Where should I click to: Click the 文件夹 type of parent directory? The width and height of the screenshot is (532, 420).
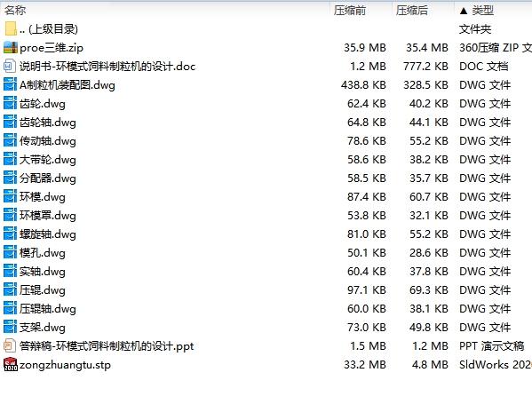pyautogui.click(x=475, y=29)
